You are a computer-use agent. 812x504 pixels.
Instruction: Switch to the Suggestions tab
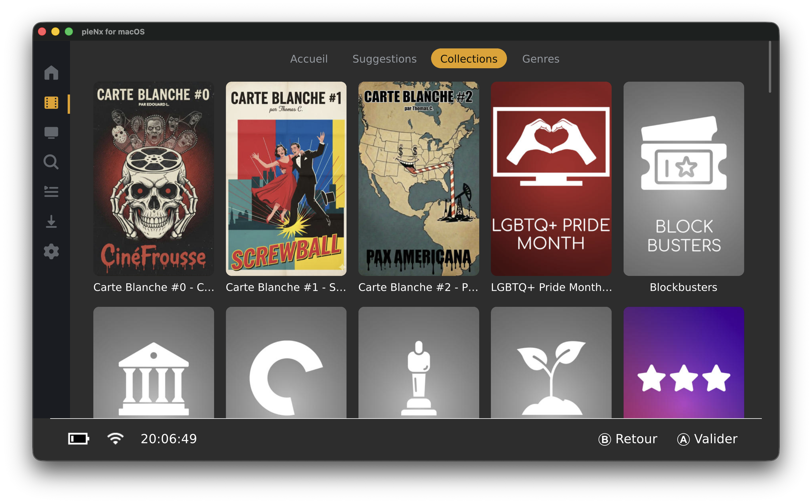point(384,59)
